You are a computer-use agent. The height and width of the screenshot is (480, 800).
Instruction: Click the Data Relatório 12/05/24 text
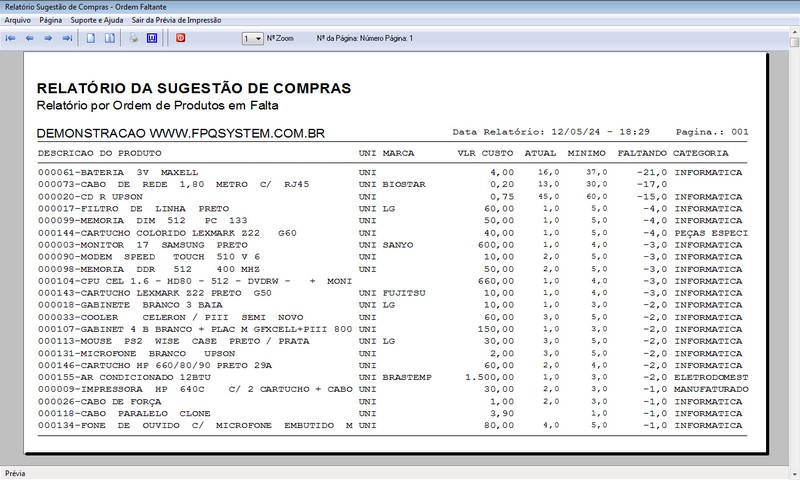(x=551, y=132)
